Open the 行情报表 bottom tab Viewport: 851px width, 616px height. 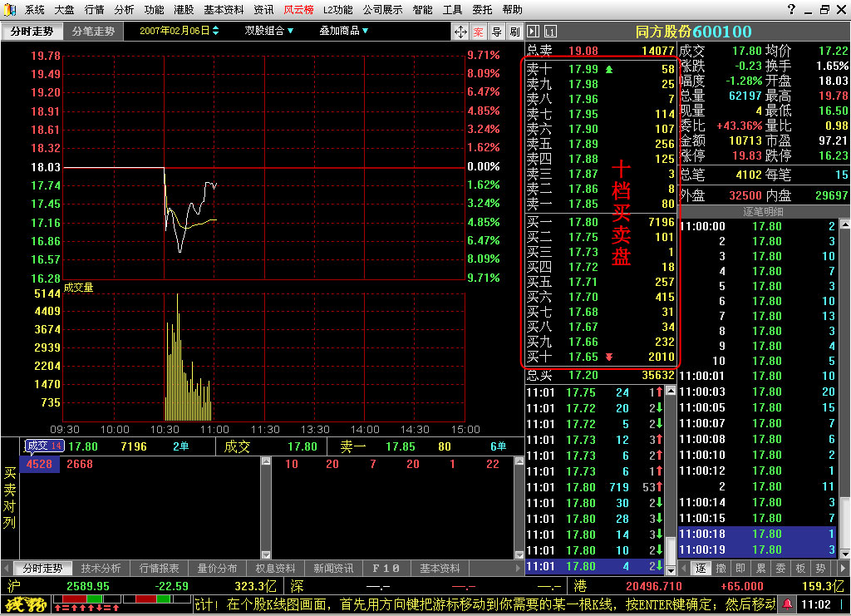pyautogui.click(x=159, y=569)
